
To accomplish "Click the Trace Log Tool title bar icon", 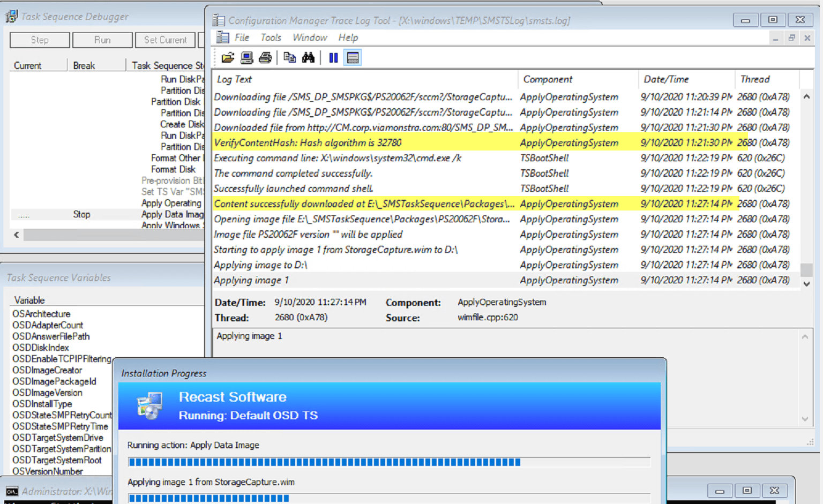I will pyautogui.click(x=218, y=20).
